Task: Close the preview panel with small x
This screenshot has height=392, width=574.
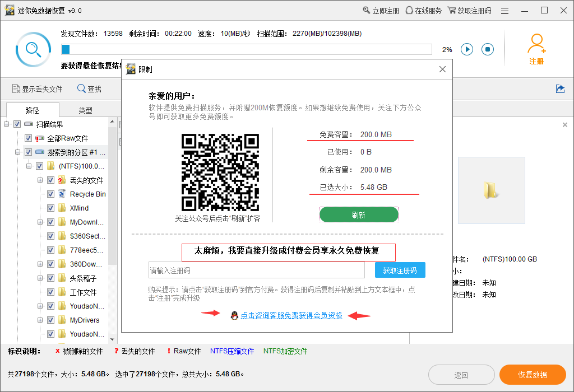Action: click(565, 125)
